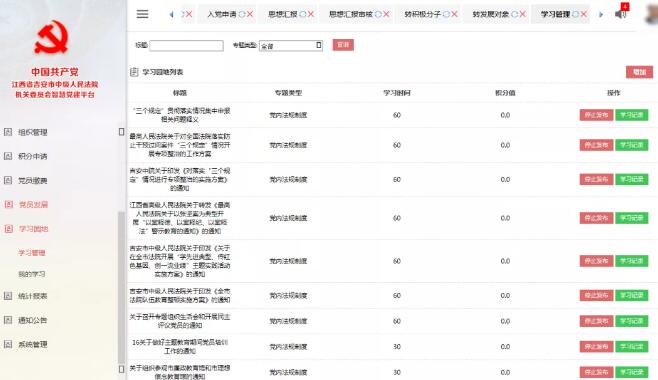View 学习记录 for the 江西省高级人民法院 row

[632, 218]
